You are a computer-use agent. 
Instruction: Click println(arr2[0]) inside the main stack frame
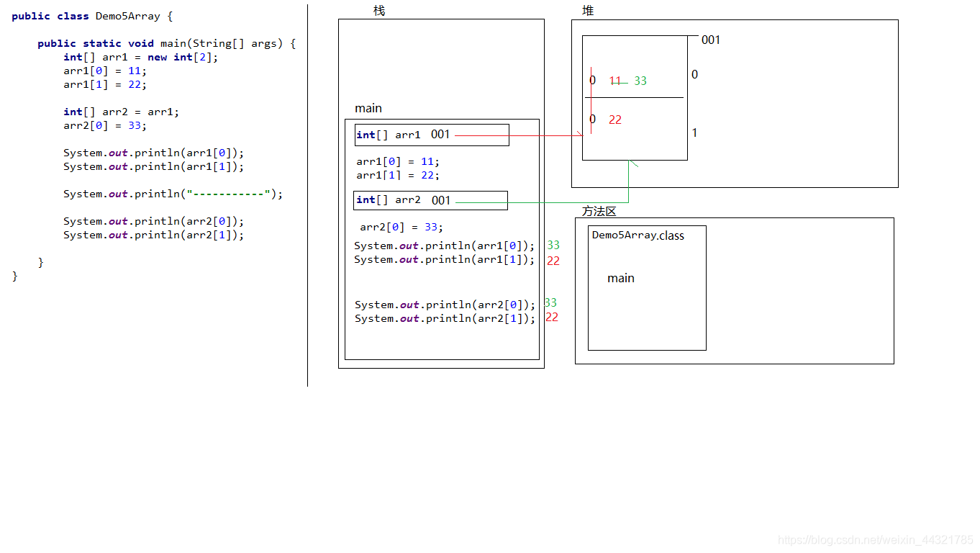click(445, 305)
